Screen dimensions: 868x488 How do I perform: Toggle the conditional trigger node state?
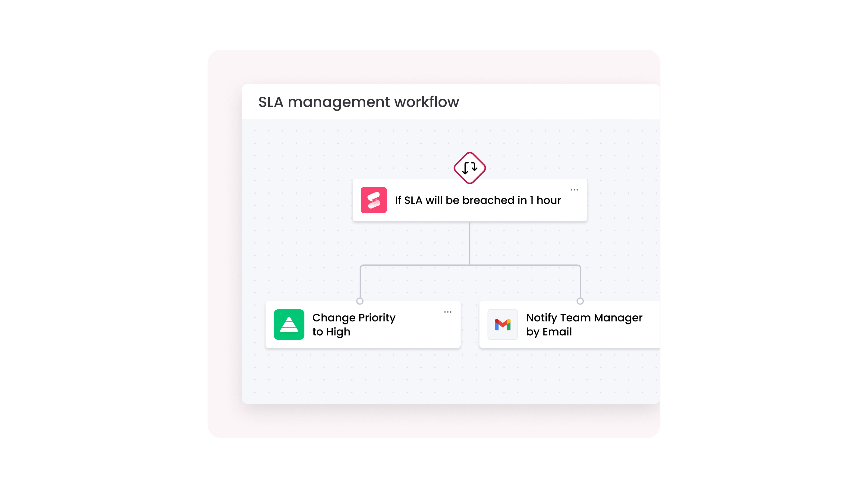coord(470,167)
